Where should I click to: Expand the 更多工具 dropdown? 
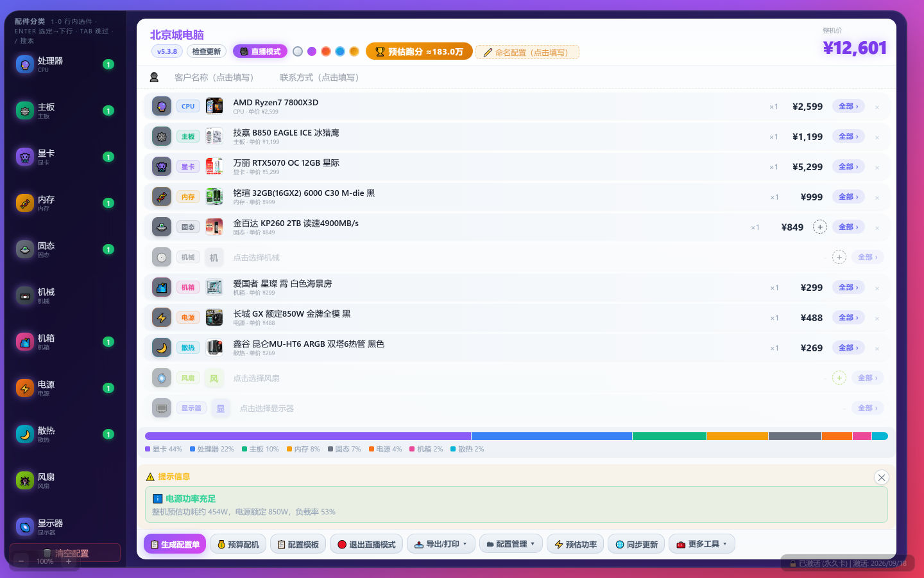tap(702, 544)
